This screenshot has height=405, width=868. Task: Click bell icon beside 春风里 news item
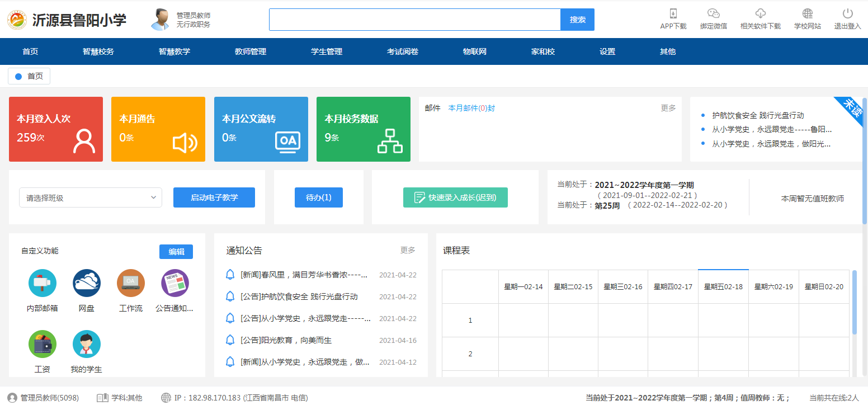coord(230,275)
